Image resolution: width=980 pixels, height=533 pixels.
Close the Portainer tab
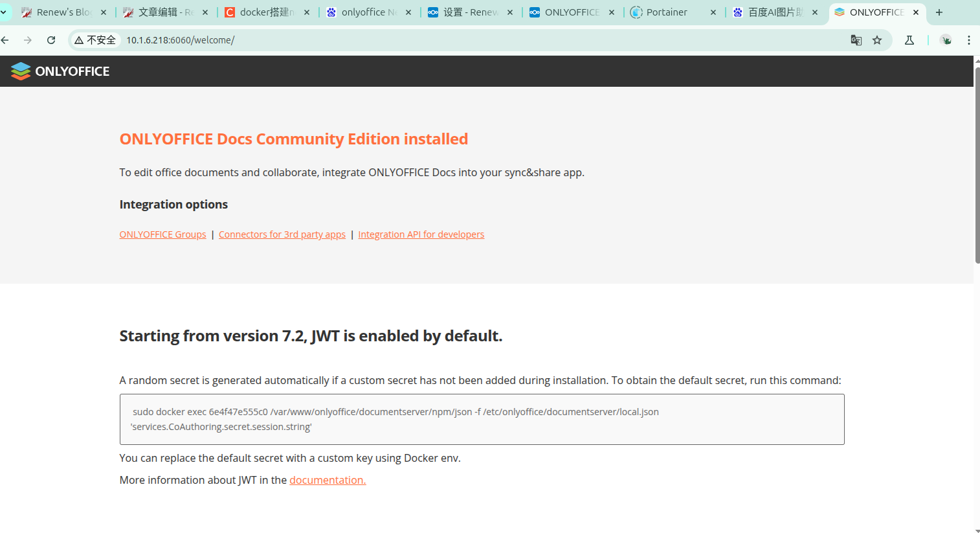(713, 12)
